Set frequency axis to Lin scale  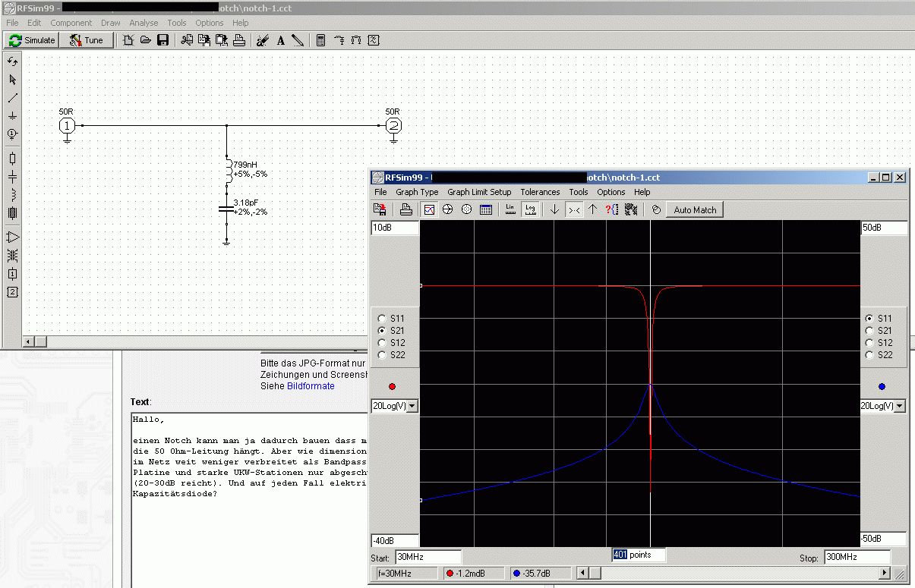point(510,209)
